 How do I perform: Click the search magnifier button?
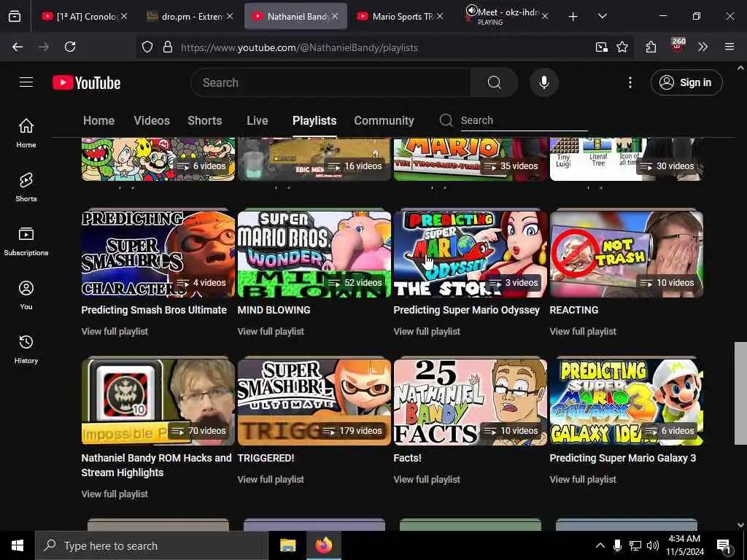point(495,82)
